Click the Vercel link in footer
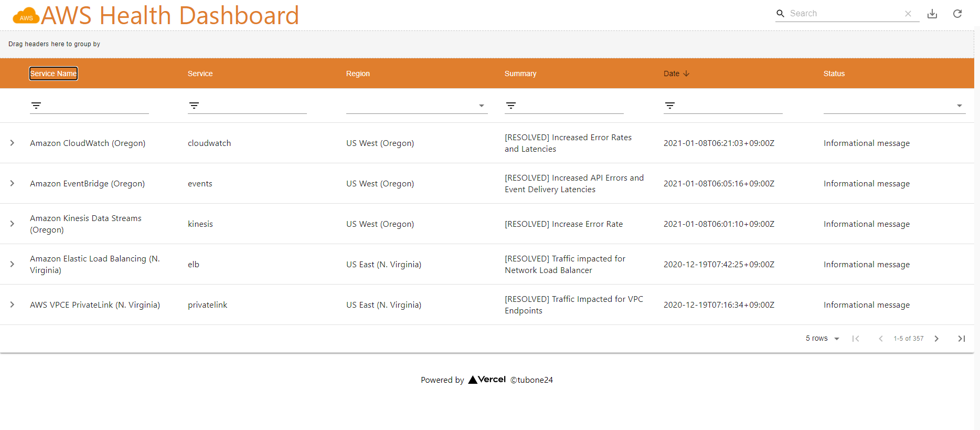This screenshot has height=430, width=980. point(487,380)
